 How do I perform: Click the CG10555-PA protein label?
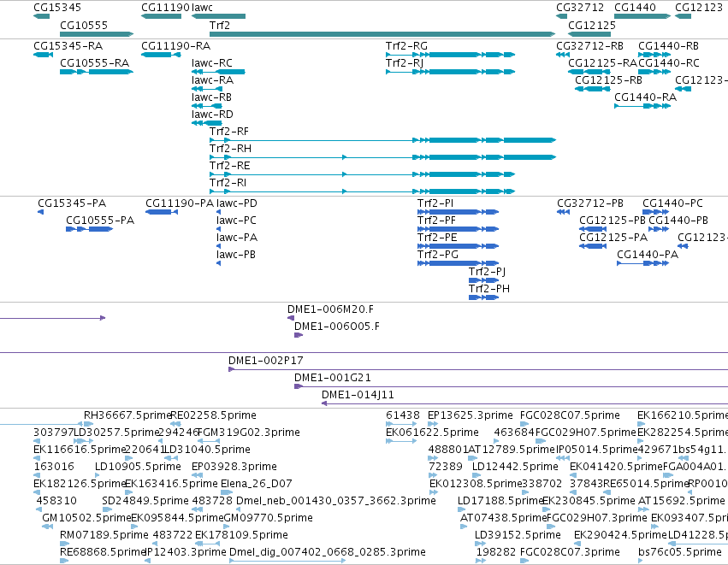point(100,221)
